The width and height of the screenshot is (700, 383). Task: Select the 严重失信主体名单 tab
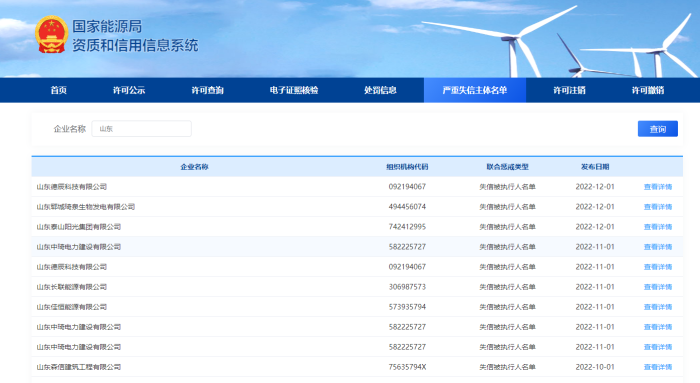475,90
